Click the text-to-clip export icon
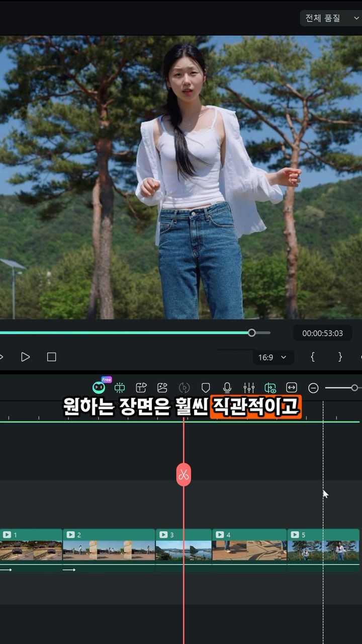Image resolution: width=362 pixels, height=644 pixels. click(141, 387)
